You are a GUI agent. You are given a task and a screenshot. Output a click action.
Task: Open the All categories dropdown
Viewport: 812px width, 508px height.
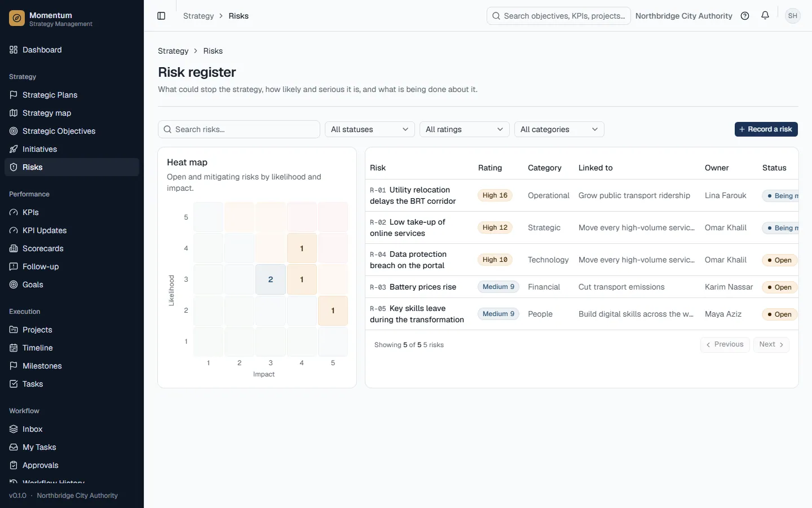pyautogui.click(x=559, y=129)
